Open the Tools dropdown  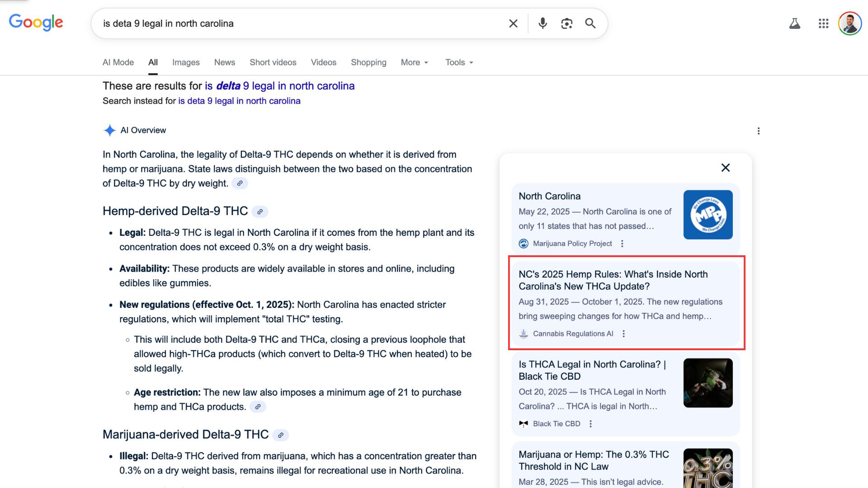click(459, 62)
